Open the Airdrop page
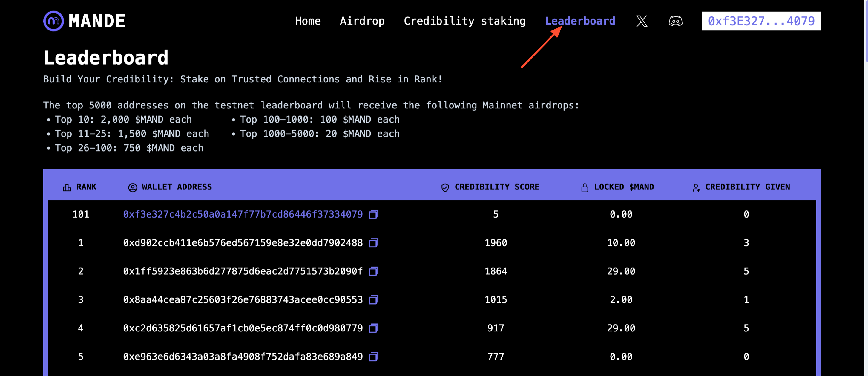The height and width of the screenshot is (376, 868). point(362,21)
